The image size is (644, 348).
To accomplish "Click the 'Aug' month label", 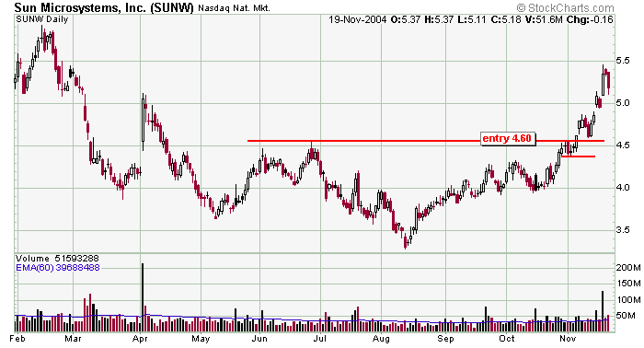I will (x=381, y=340).
